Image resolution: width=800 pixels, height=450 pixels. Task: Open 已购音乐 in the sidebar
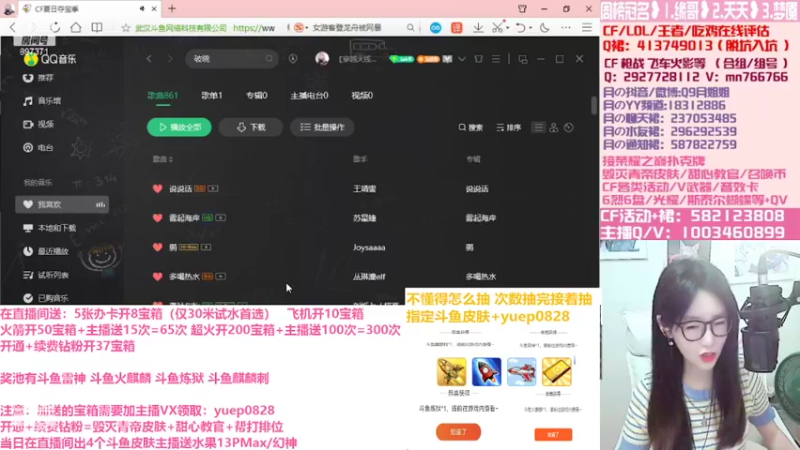(x=46, y=298)
